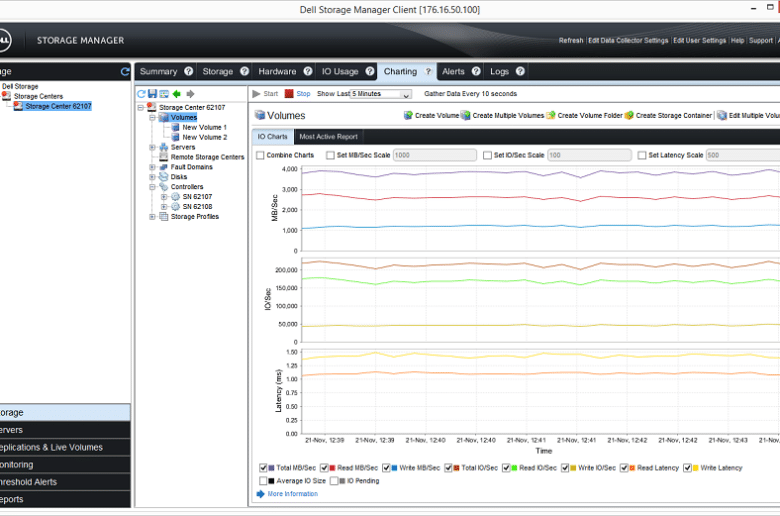Viewport: 780px width, 516px height.
Task: Collapse the Volumes tree node
Action: point(153,117)
